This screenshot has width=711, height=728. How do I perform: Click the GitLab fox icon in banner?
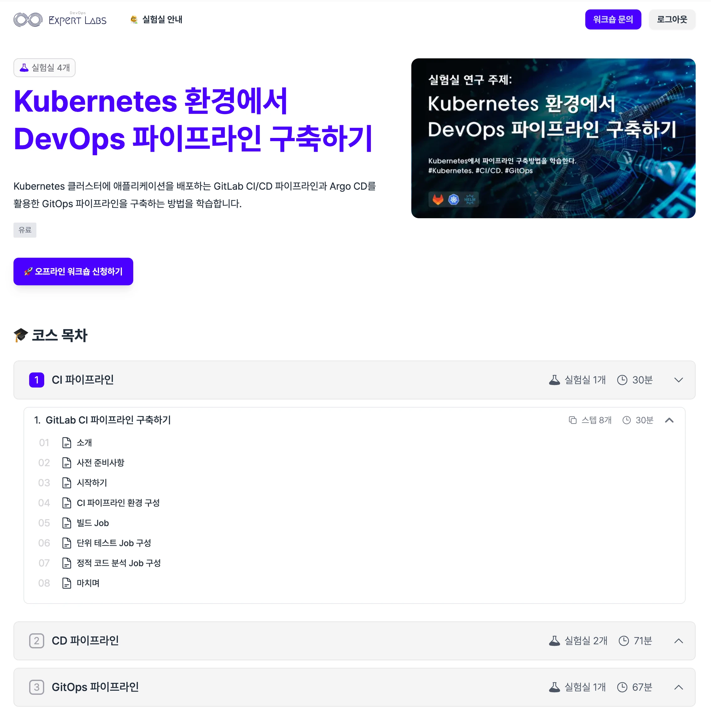click(x=438, y=199)
